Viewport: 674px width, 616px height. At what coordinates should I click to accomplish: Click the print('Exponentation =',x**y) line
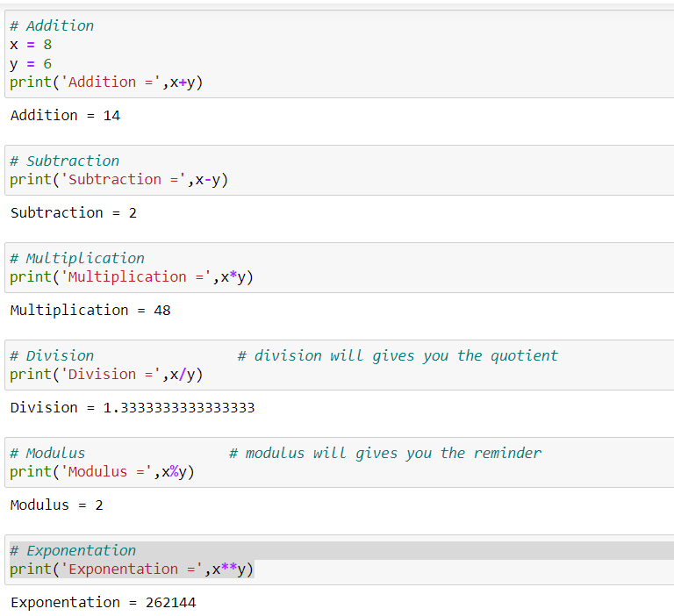pos(132,569)
